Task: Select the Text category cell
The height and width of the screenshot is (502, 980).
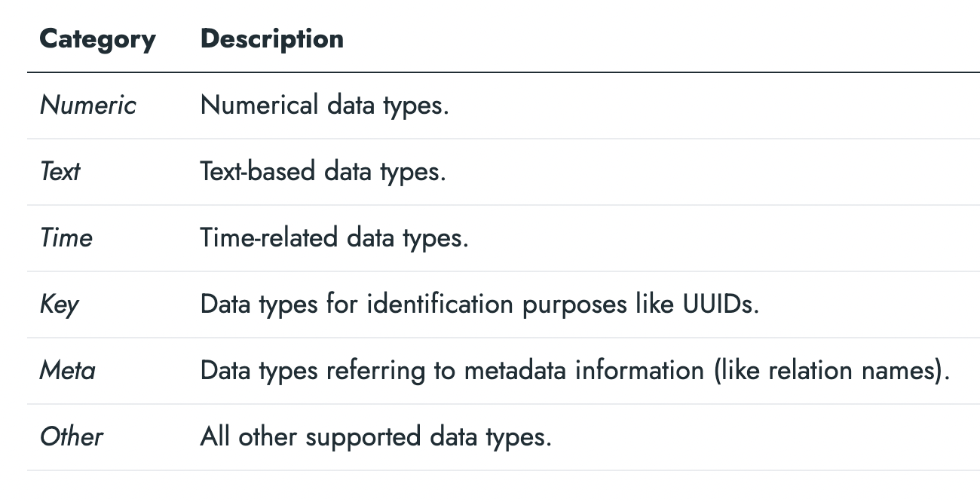Action: click(60, 172)
